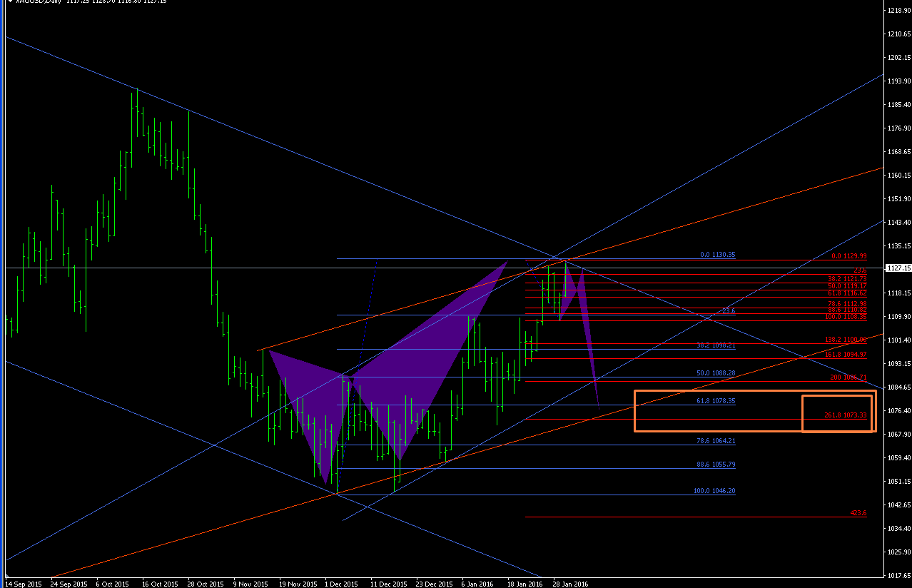The height and width of the screenshot is (588, 912).
Task: Click the blue 23.6 Fibonacci label
Action: coord(728,311)
